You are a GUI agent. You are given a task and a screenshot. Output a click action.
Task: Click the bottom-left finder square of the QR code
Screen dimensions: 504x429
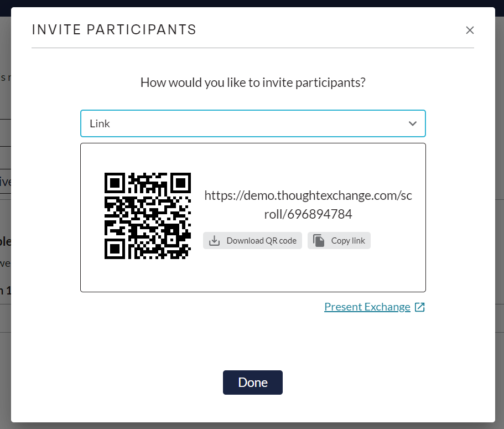coord(115,249)
